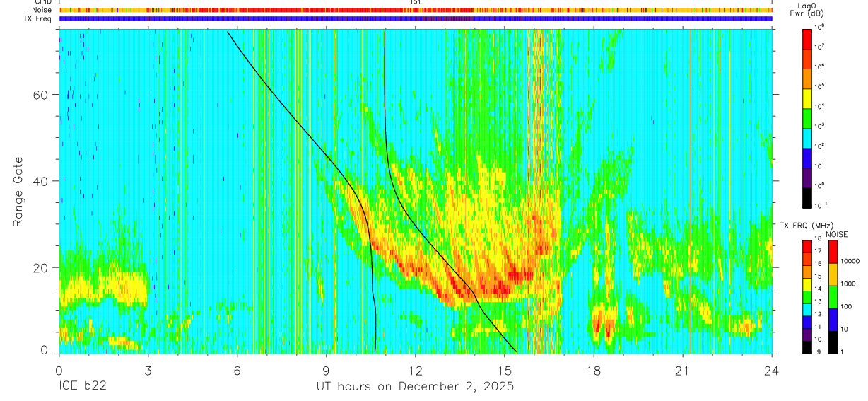This screenshot has height=401, width=868.
Task: Click the 15 hour tick label
Action: [505, 370]
